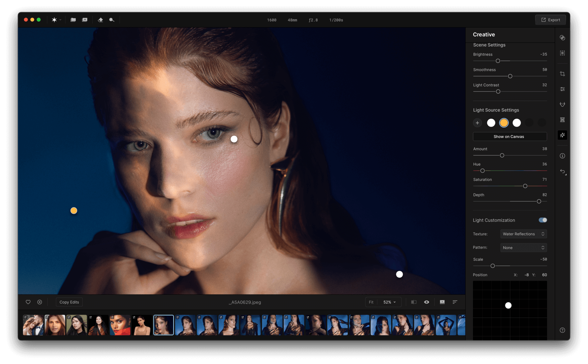This screenshot has width=588, height=364.
Task: Open the Texture Water Reflections dropdown
Action: [x=523, y=234]
